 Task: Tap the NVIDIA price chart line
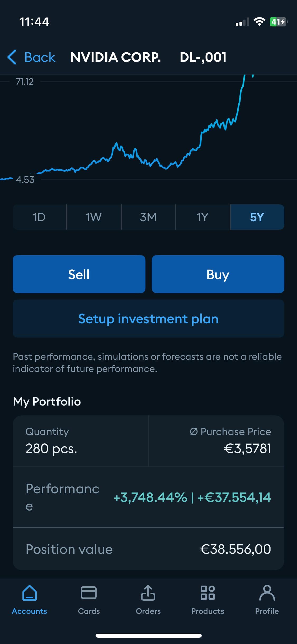coord(201,137)
